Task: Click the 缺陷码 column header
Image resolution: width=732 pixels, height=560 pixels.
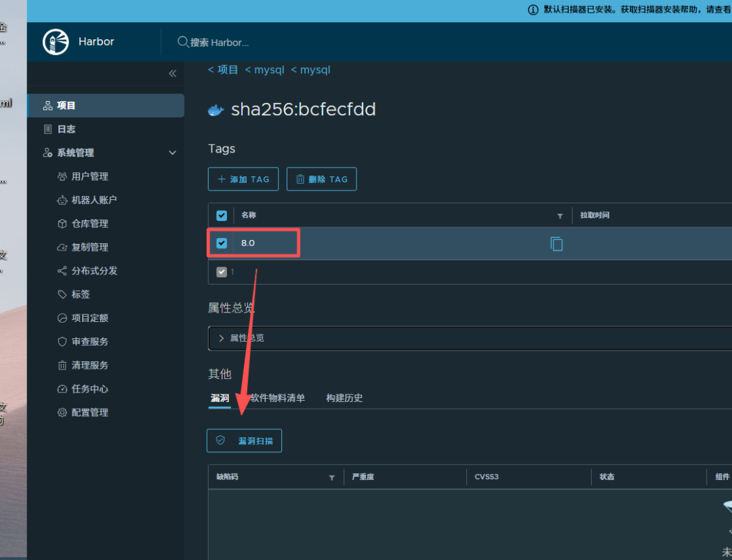Action: pos(227,477)
